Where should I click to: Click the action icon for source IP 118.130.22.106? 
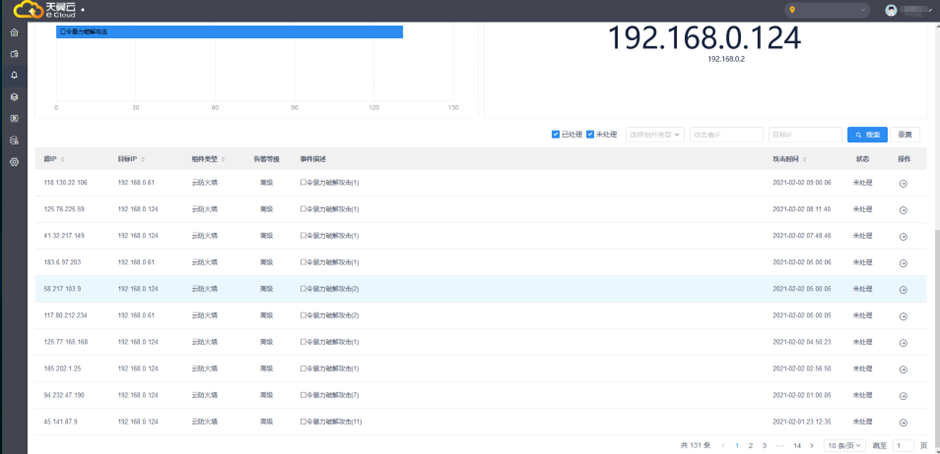[x=903, y=184]
